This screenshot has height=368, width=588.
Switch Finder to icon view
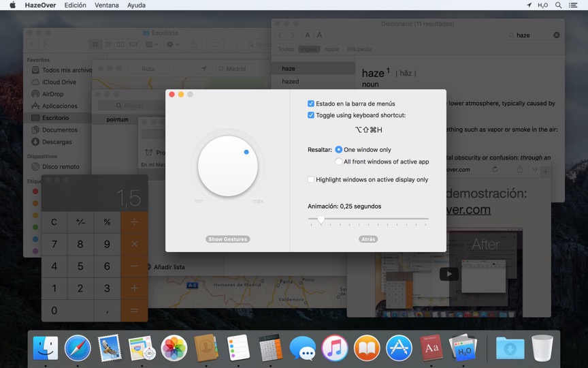[x=95, y=44]
